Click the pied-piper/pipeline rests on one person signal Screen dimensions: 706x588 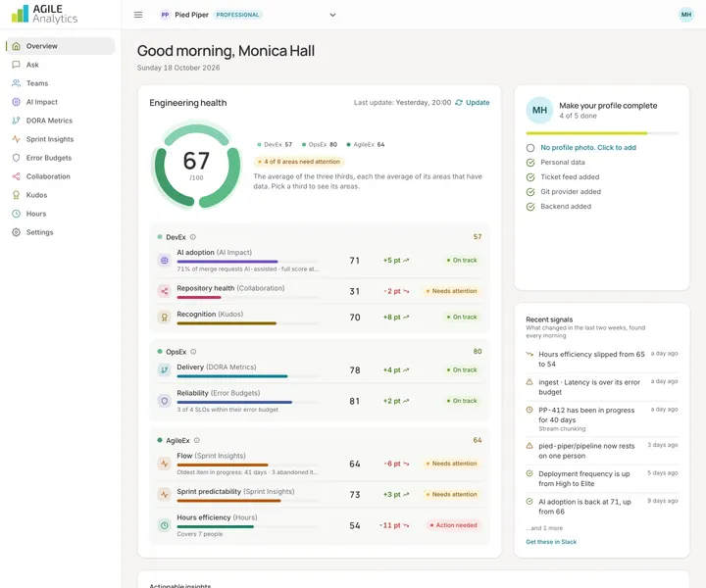(x=602, y=451)
